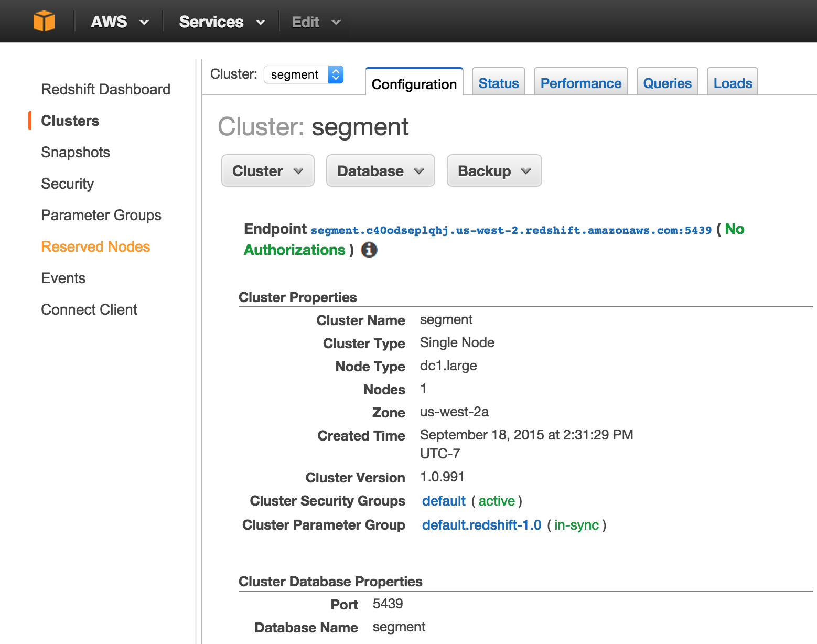817x644 pixels.
Task: Expand the Backup actions dropdown button
Action: click(x=494, y=170)
